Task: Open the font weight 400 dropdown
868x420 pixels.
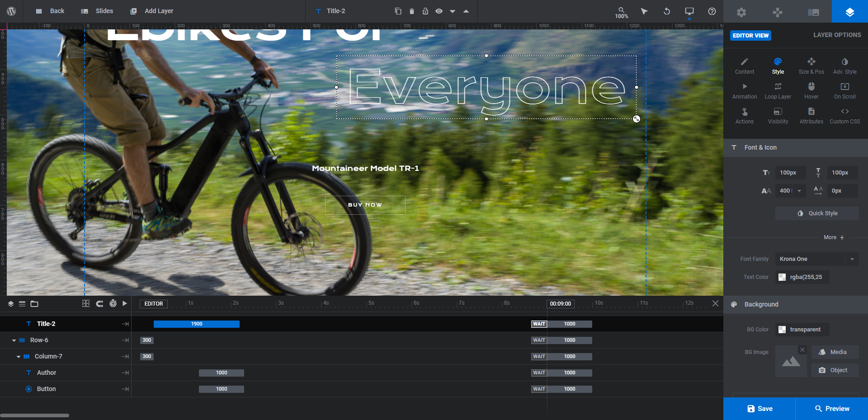Action: click(790, 191)
